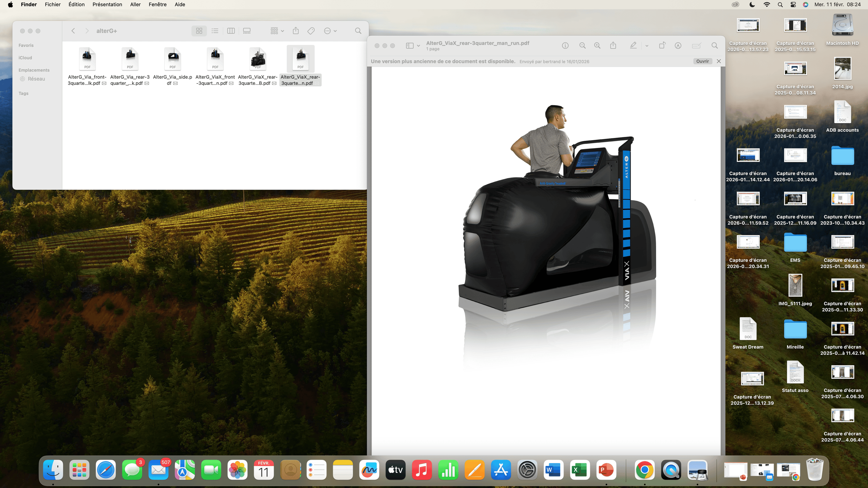Zoom out using Preview magnifier minus icon
This screenshot has height=488, width=868.
pyautogui.click(x=582, y=46)
